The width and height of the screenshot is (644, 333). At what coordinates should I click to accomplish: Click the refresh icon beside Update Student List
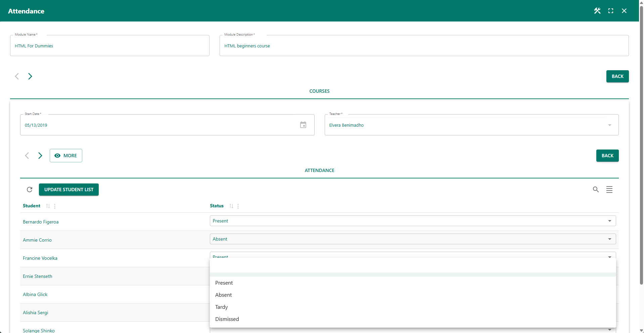(x=30, y=190)
